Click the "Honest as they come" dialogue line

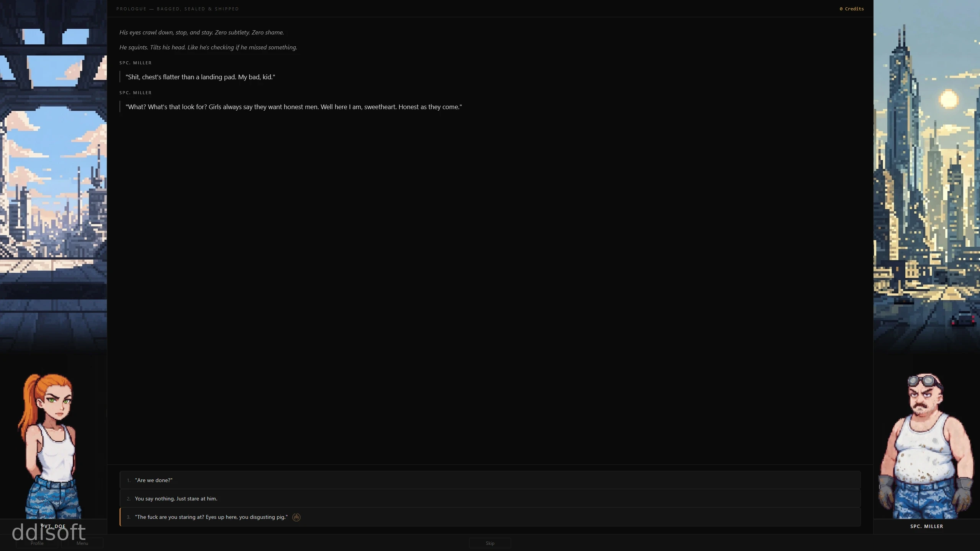point(294,107)
